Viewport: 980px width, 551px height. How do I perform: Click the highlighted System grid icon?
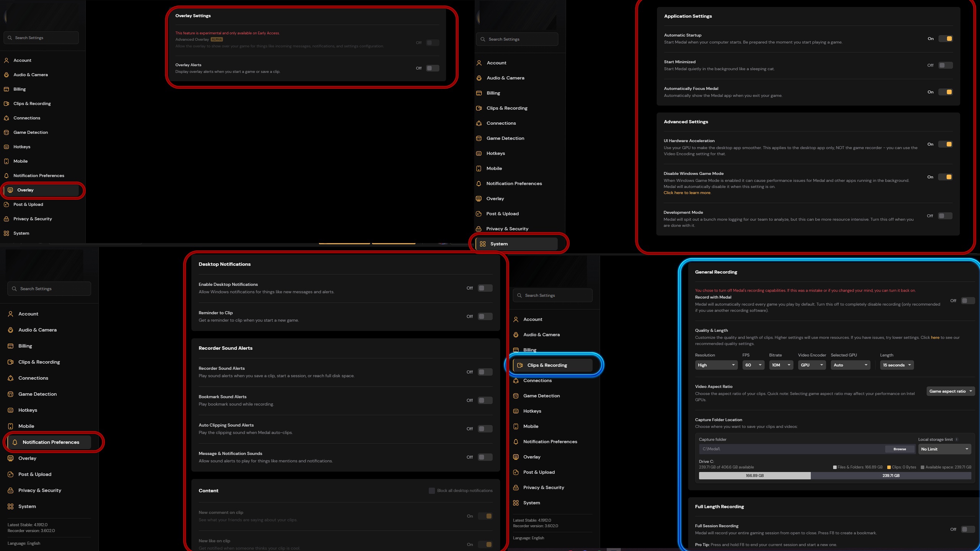point(483,244)
